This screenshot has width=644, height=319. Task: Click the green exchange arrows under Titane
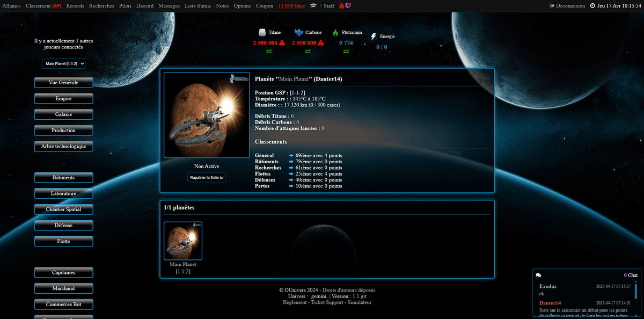(x=269, y=51)
